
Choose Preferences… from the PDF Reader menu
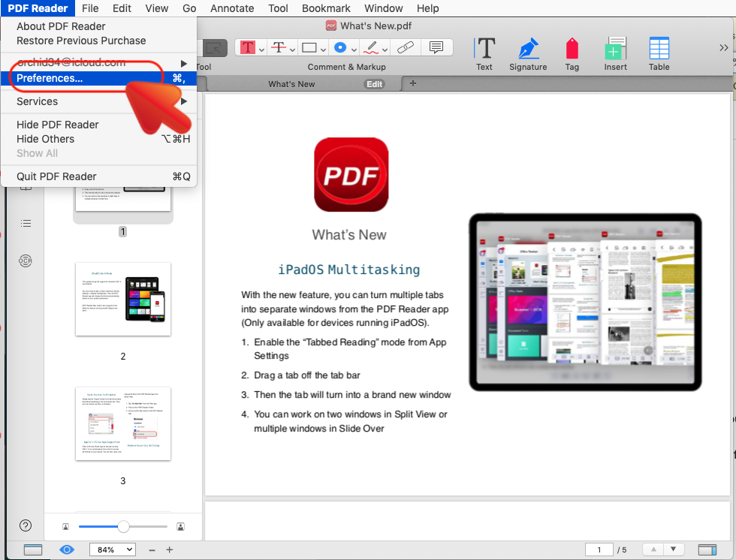tap(98, 78)
